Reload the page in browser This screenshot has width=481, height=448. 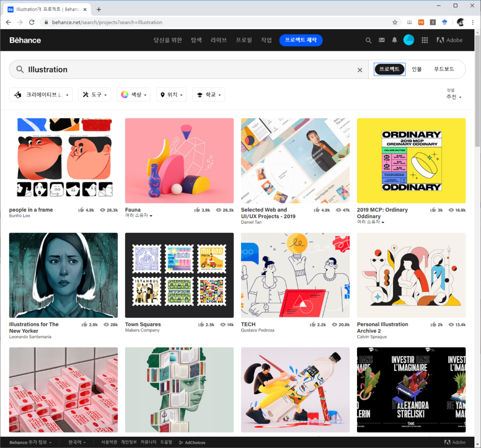tap(32, 22)
